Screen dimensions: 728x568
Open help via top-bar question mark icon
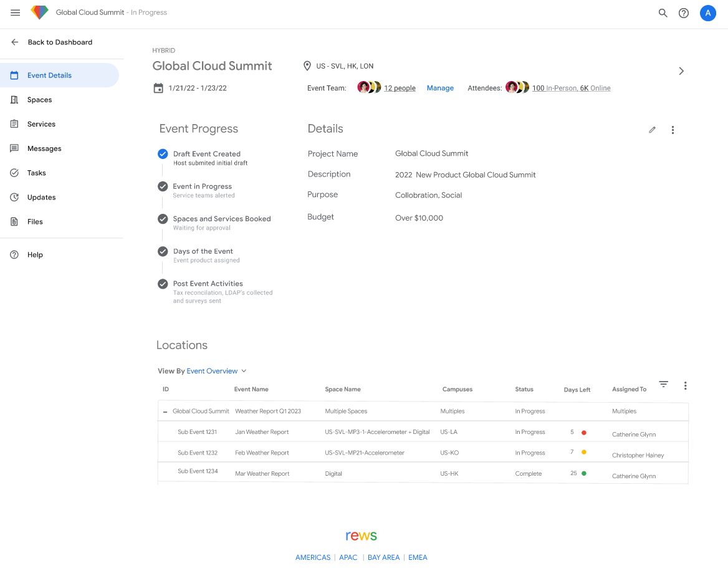point(684,13)
